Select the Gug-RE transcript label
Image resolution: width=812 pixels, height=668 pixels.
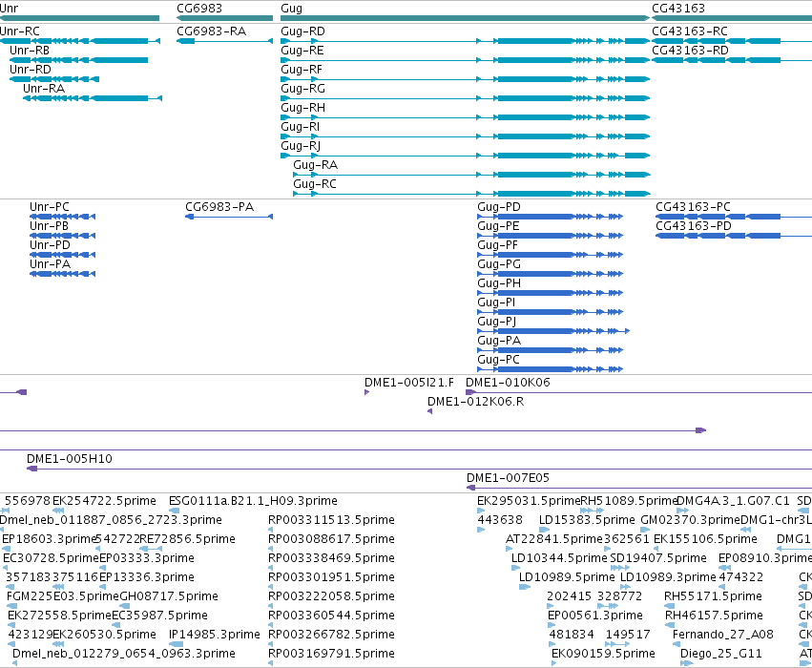302,51
